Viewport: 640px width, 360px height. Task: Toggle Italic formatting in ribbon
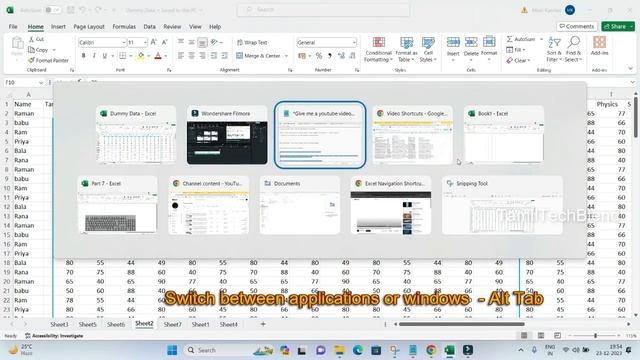pyautogui.click(x=94, y=56)
